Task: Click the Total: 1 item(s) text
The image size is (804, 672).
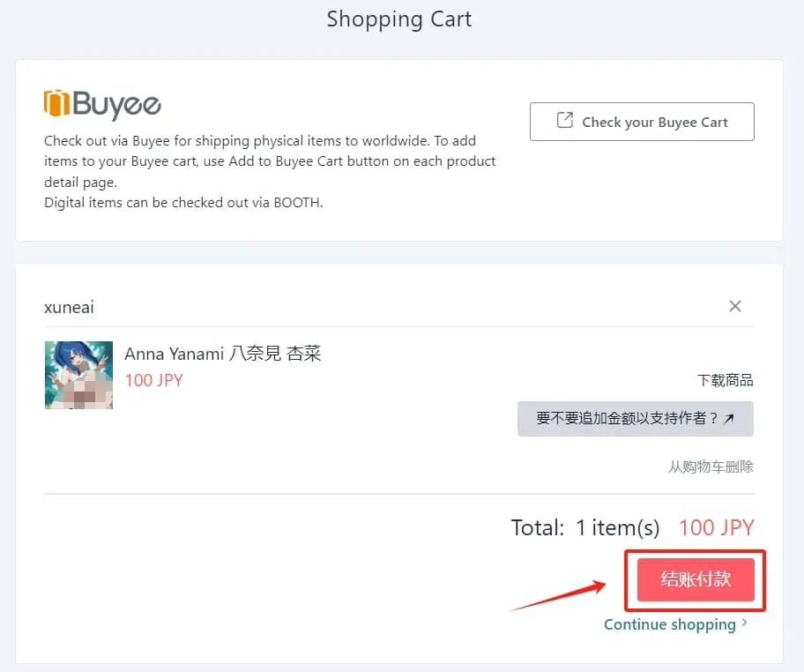Action: point(584,527)
